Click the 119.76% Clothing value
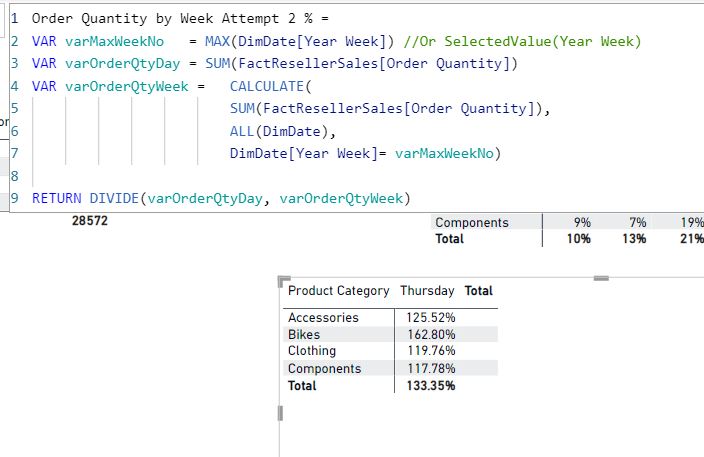704x457 pixels. (x=431, y=351)
